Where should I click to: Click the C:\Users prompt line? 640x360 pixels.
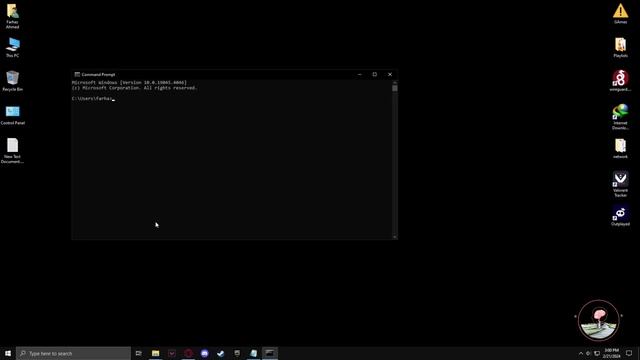(92, 98)
